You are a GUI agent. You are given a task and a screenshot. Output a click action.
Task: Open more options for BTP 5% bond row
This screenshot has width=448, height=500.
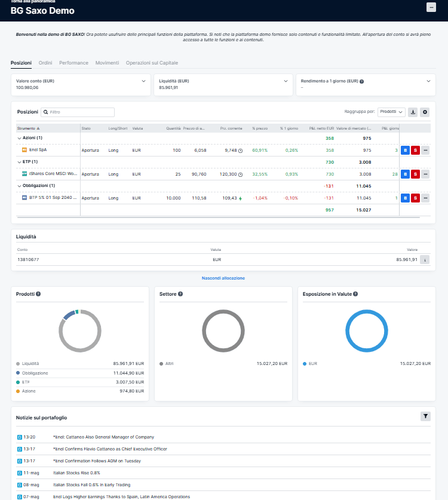[x=425, y=198]
